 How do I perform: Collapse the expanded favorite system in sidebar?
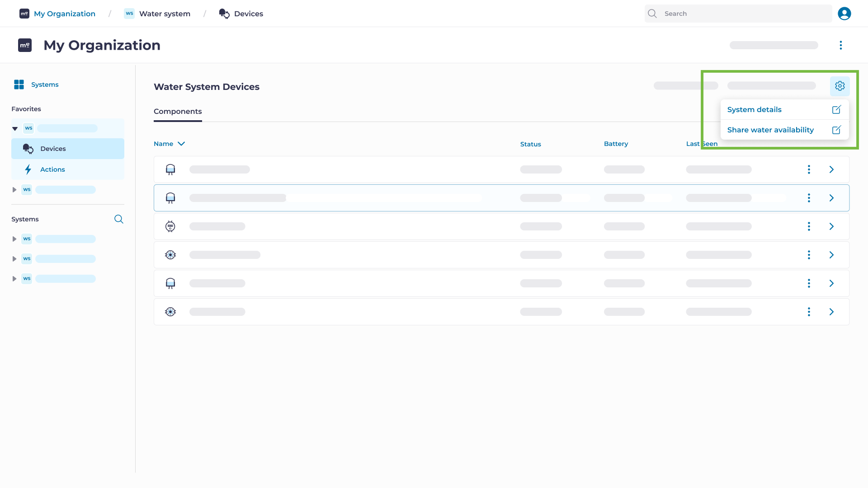click(x=15, y=129)
